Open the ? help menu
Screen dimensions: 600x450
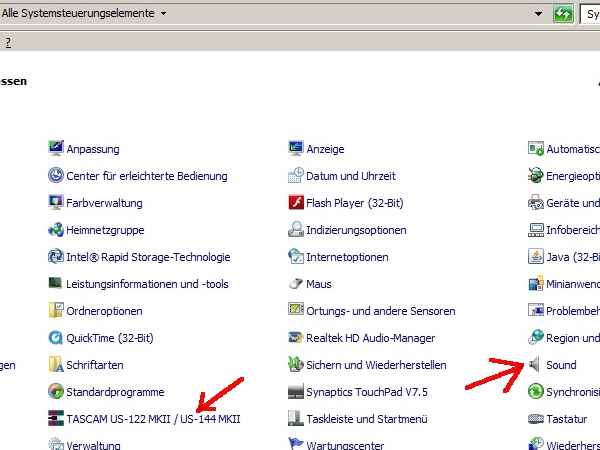coord(8,42)
